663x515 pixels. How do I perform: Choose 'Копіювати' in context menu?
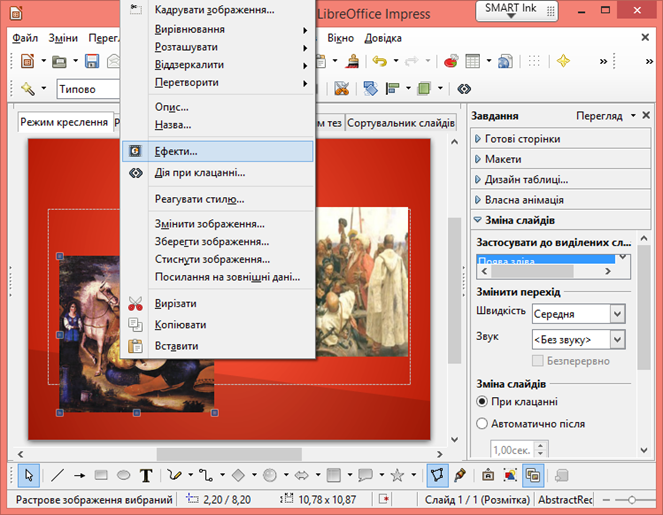coord(217,325)
